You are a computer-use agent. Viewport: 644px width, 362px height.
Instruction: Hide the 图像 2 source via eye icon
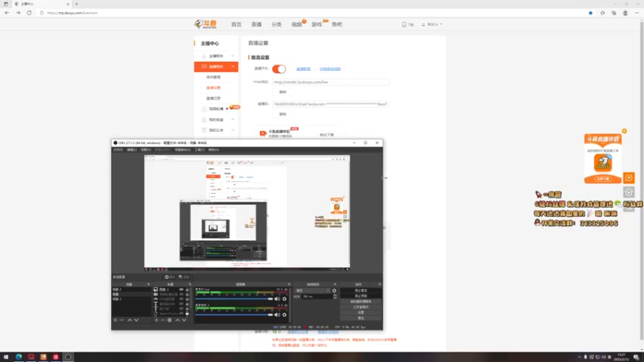[x=181, y=290]
